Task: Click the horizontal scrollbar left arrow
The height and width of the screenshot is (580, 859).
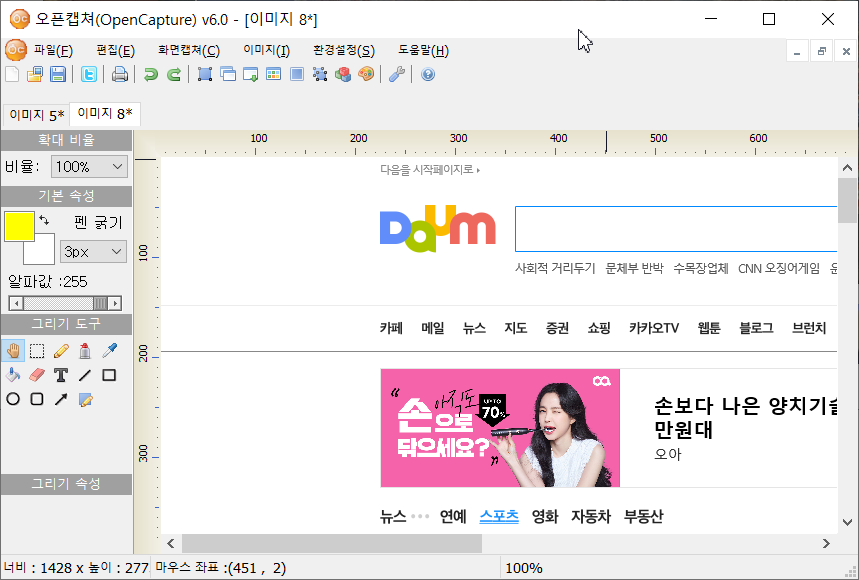Action: pyautogui.click(x=171, y=543)
